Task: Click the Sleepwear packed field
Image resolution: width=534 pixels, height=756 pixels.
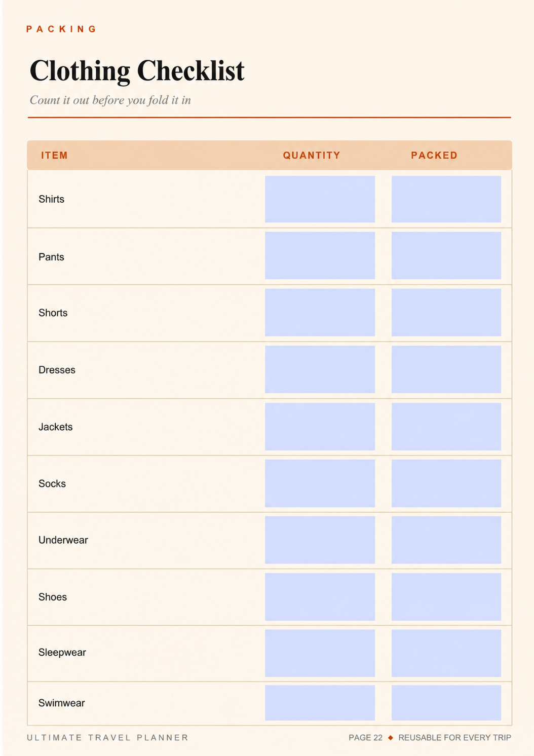Action: click(x=446, y=653)
